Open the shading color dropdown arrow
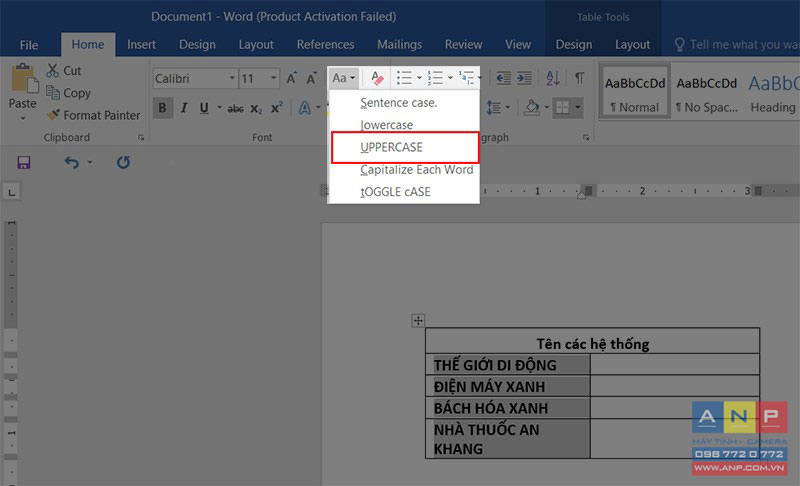 (546, 108)
